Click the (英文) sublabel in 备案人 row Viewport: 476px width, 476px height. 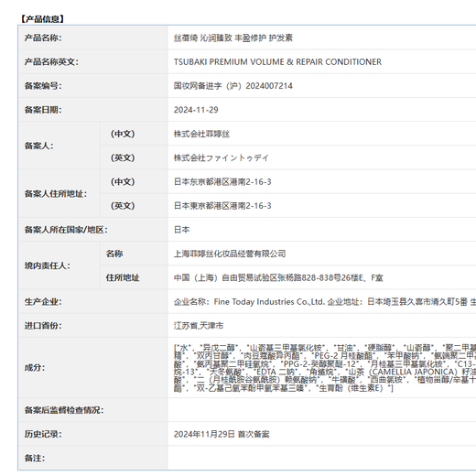pos(123,157)
